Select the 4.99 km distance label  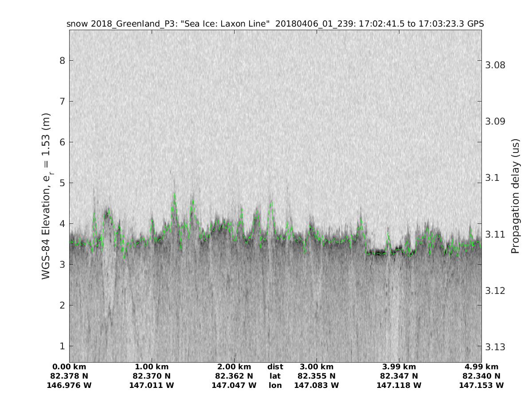(481, 367)
